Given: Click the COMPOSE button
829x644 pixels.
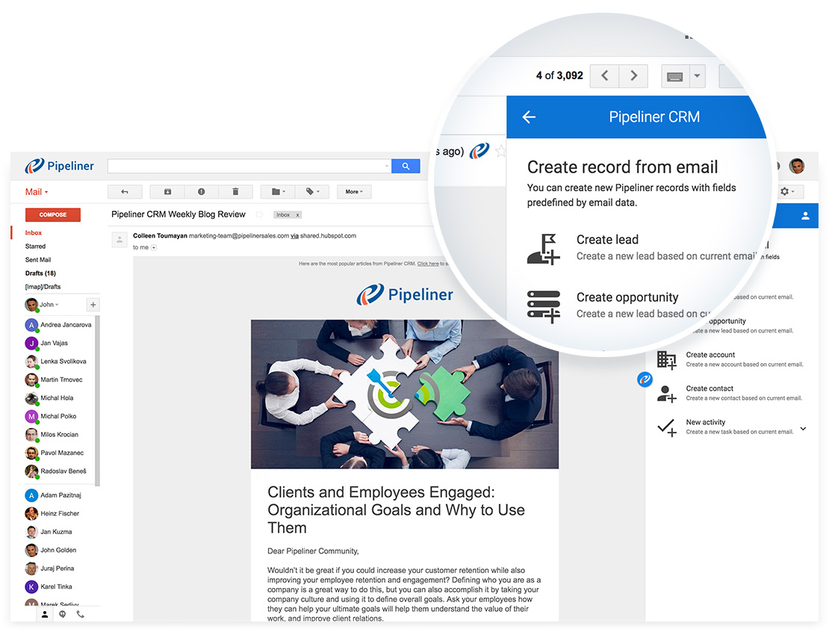Looking at the screenshot, I should coord(52,214).
